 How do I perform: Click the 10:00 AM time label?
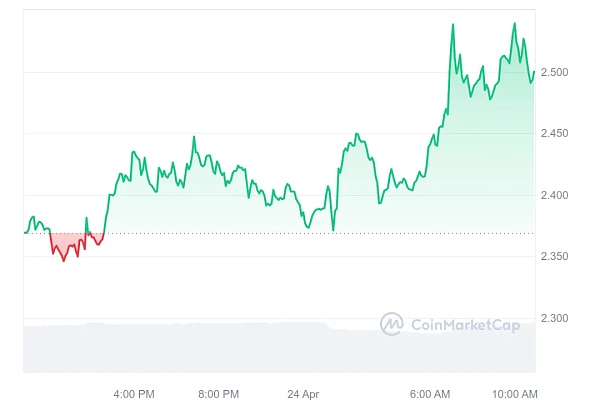click(x=515, y=393)
